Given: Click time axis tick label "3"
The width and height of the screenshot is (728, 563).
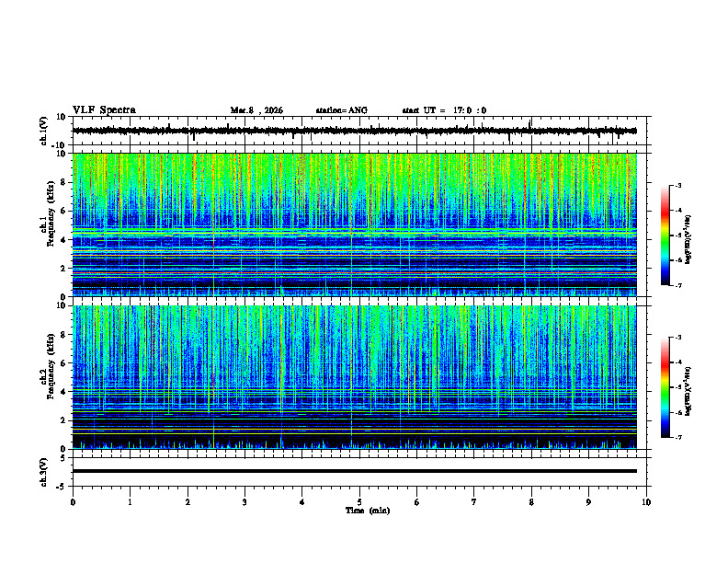Looking at the screenshot, I should (245, 502).
